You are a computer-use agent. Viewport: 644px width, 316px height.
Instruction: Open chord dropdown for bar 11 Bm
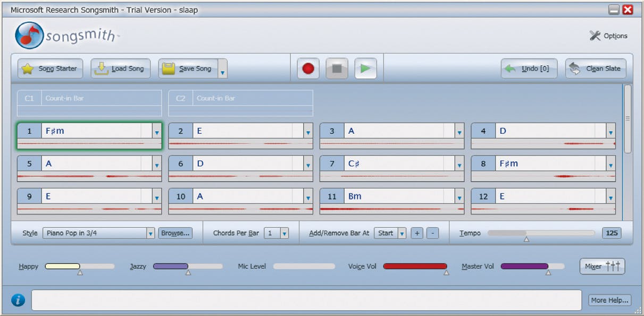pos(459,197)
